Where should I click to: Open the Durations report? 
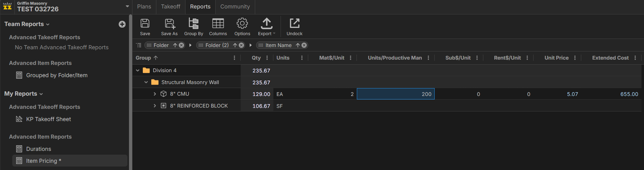coord(38,149)
